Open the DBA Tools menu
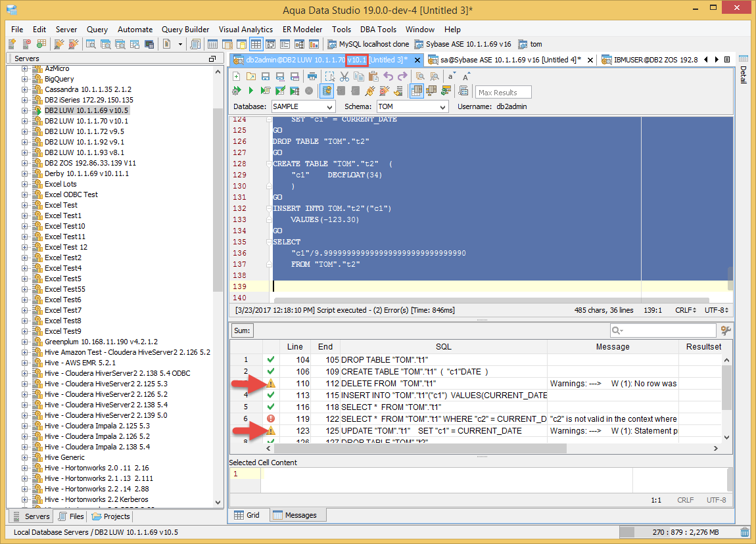This screenshot has height=544, width=756. coord(378,30)
